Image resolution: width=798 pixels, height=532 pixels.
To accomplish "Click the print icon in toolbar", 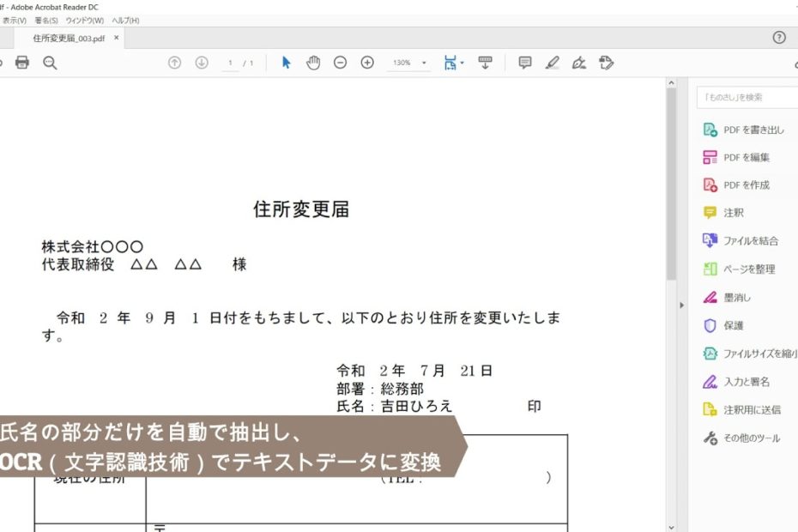I will point(22,63).
